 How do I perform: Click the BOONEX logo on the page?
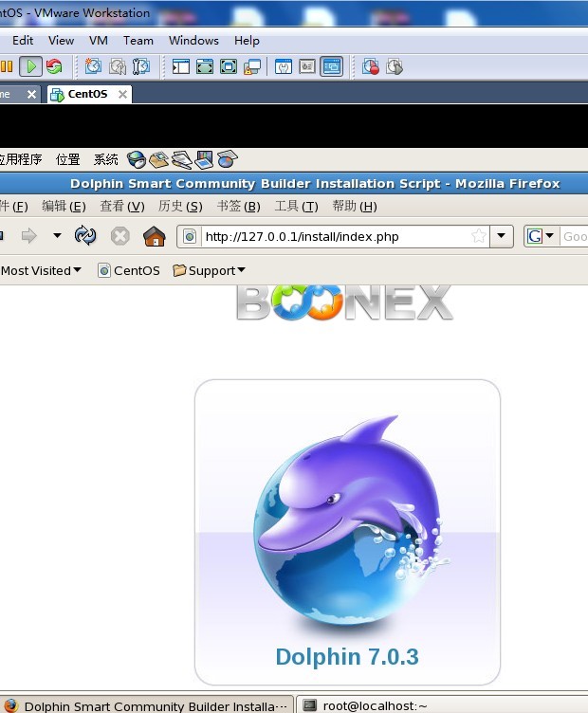point(344,302)
